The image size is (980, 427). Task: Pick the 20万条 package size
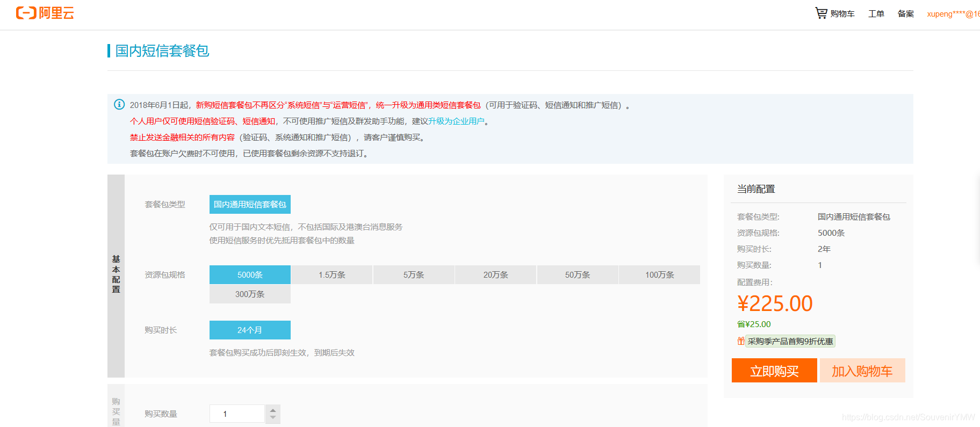pyautogui.click(x=495, y=274)
